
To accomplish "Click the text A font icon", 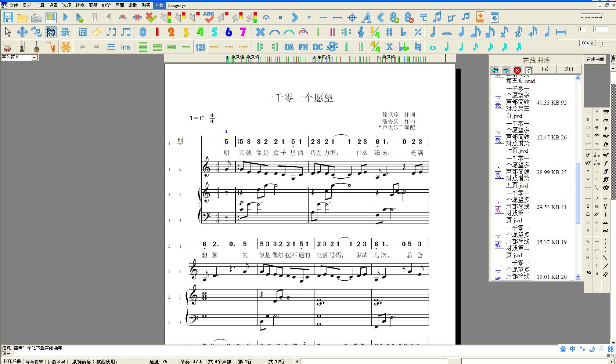I will 366,17.
